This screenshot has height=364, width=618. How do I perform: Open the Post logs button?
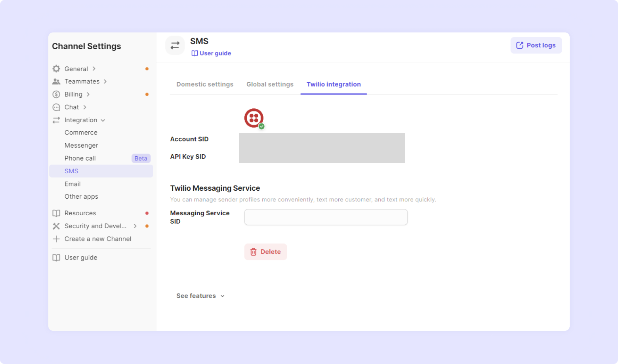536,45
